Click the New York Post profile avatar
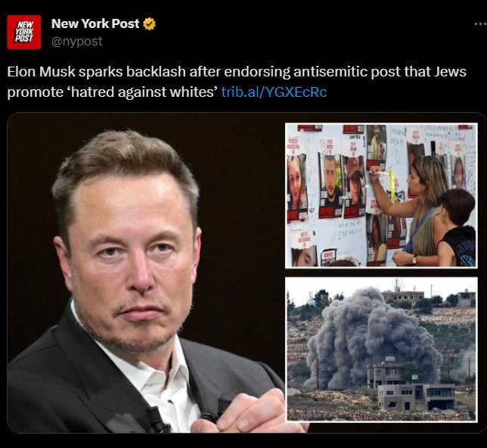487x448 pixels. click(24, 32)
